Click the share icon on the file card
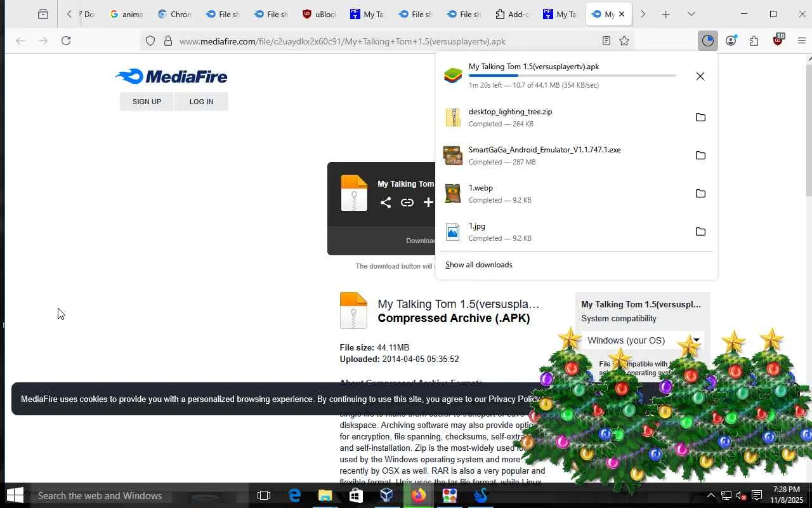The image size is (812, 508). [x=386, y=203]
